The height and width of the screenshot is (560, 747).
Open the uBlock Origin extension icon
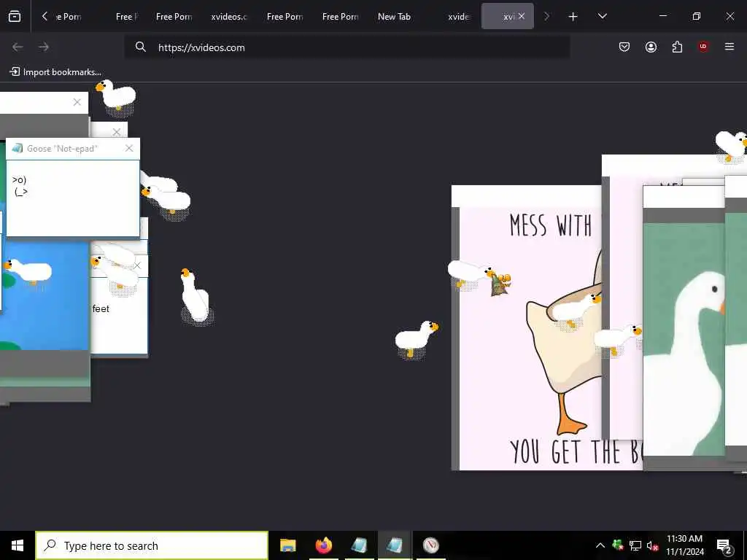pos(703,47)
